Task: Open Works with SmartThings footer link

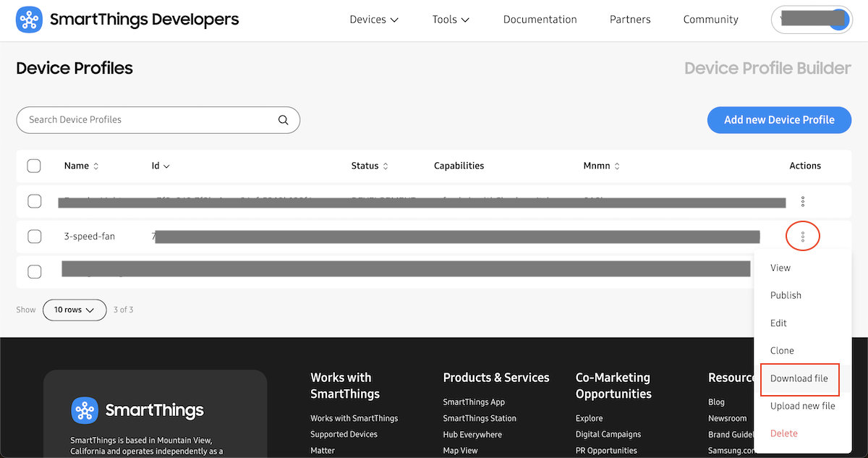Action: 354,418
